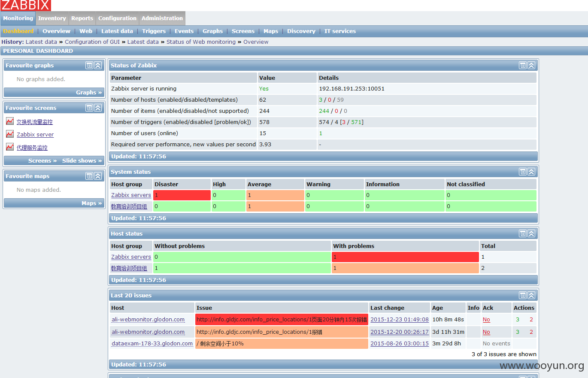Image resolution: width=588 pixels, height=378 pixels.
Task: Open last change 2015-08-26 03:00:15 link
Action: tap(400, 343)
